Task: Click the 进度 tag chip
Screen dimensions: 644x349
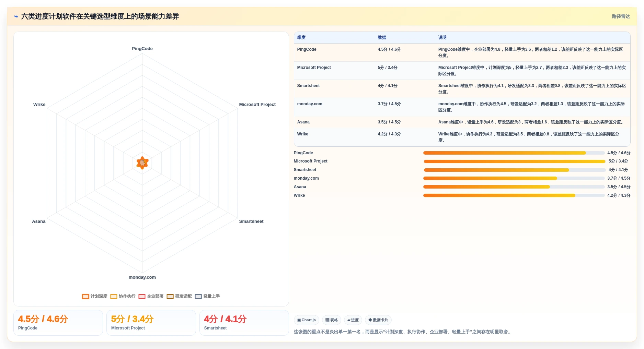Action: click(x=353, y=320)
